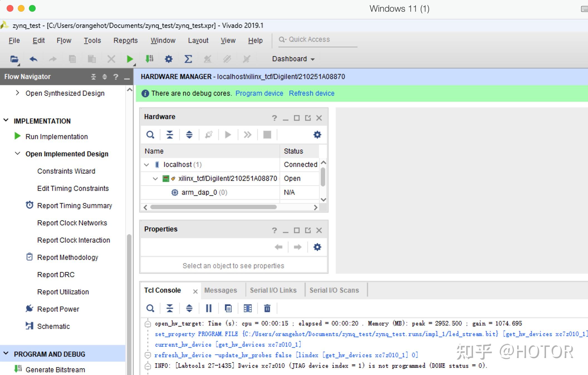The image size is (588, 375).
Task: Click the Tcl Console pause output icon
Action: pos(209,308)
